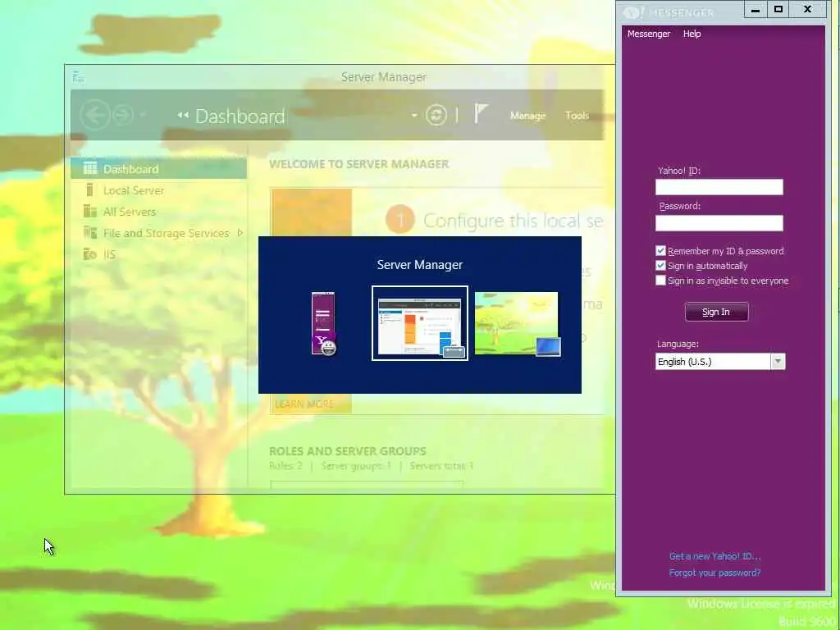Close the Yahoo Messenger window
The height and width of the screenshot is (630, 840).
808,10
